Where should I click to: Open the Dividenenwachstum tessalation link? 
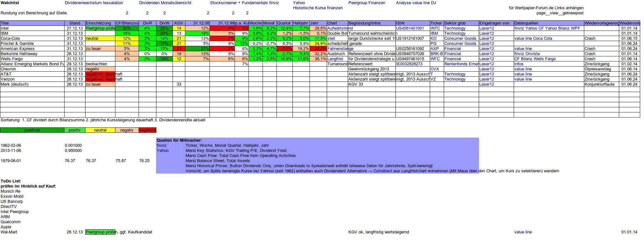94,3
